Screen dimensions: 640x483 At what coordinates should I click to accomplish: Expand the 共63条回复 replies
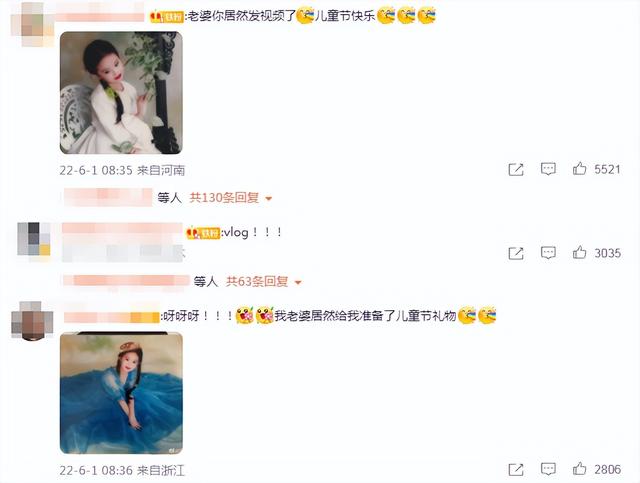(x=257, y=282)
